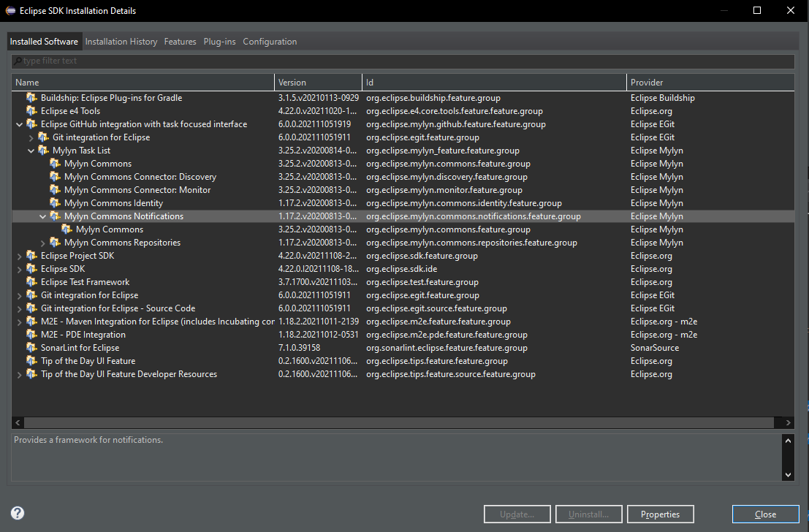Viewport: 809px width, 532px height.
Task: Click the Tip of the Day UI Feature icon
Action: coord(31,361)
